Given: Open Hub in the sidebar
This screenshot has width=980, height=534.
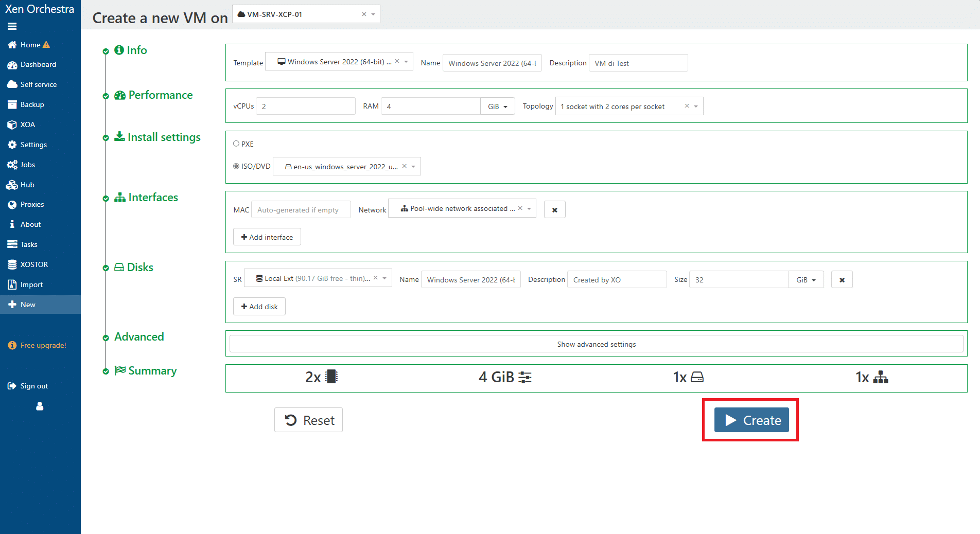Looking at the screenshot, I should [40, 185].
